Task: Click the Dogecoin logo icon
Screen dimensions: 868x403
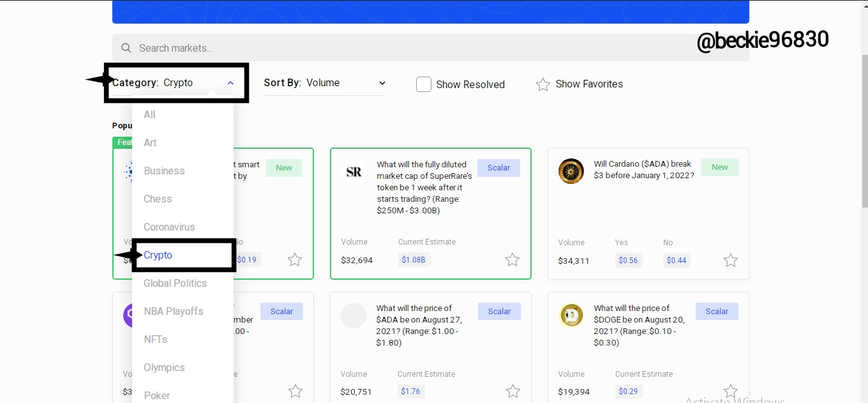Action: 571,316
